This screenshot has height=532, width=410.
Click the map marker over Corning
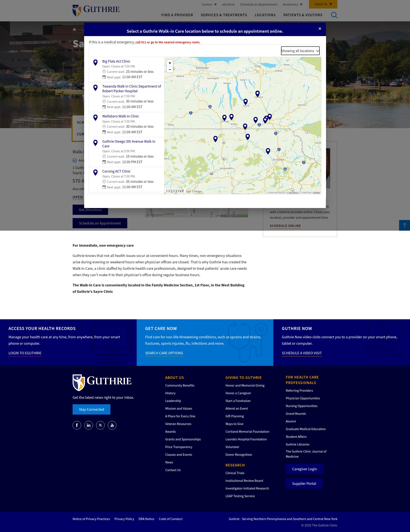tap(224, 118)
